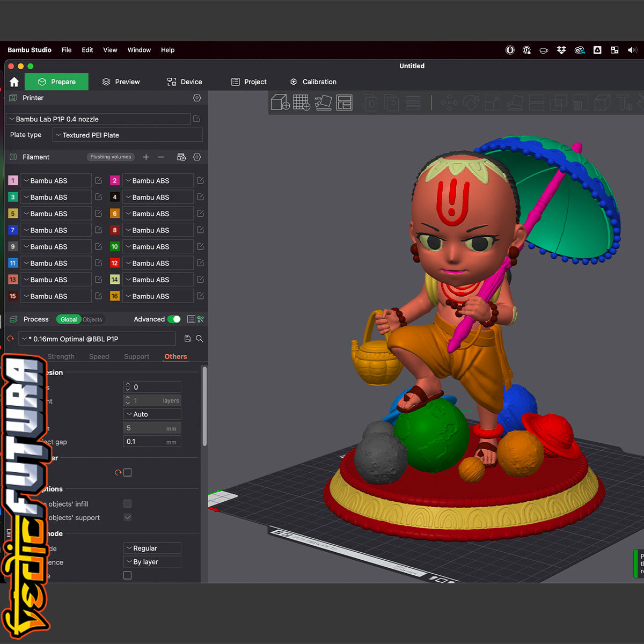Viewport: 644px width, 644px height.
Task: Open the Auto-orient tool
Action: click(x=323, y=103)
